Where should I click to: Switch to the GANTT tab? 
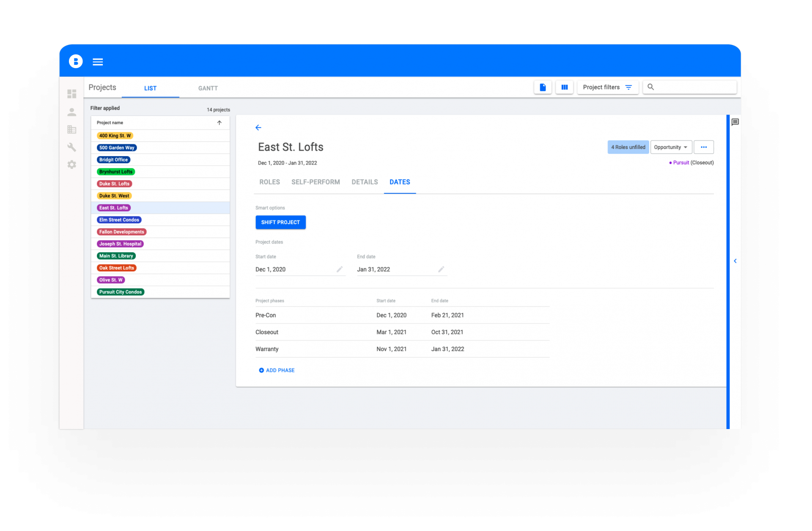208,88
